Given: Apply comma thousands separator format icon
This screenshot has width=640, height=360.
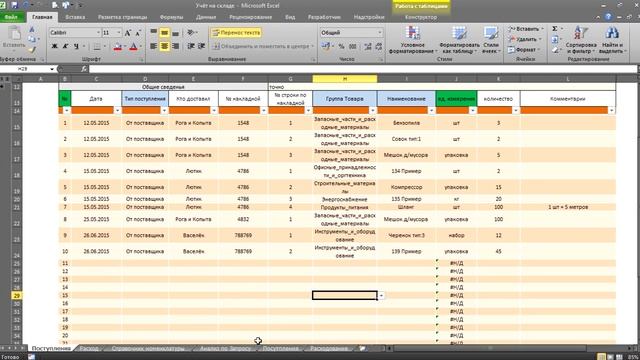Looking at the screenshot, I should 353,47.
